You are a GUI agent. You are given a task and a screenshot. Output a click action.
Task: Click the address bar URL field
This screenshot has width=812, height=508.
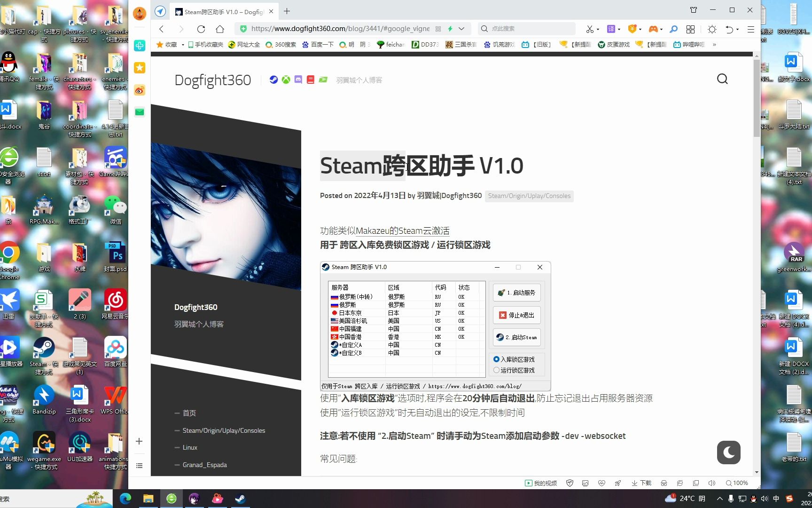point(340,29)
